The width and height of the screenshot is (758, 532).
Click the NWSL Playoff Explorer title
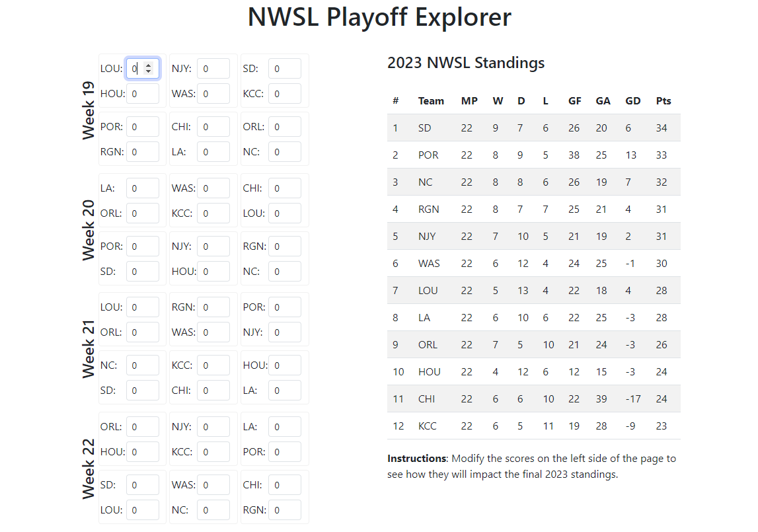tap(379, 18)
